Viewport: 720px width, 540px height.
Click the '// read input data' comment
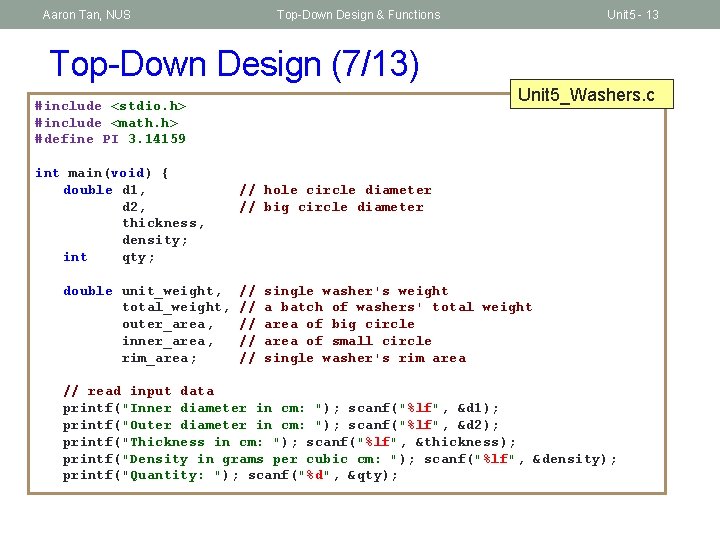pos(138,391)
